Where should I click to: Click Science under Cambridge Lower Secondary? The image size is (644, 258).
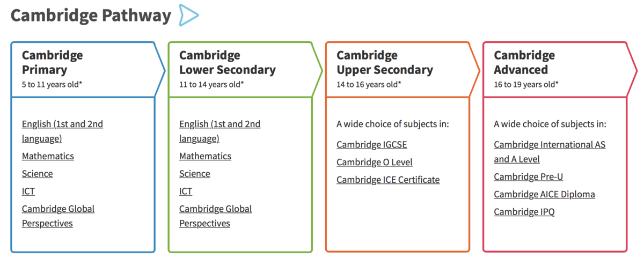coord(195,174)
